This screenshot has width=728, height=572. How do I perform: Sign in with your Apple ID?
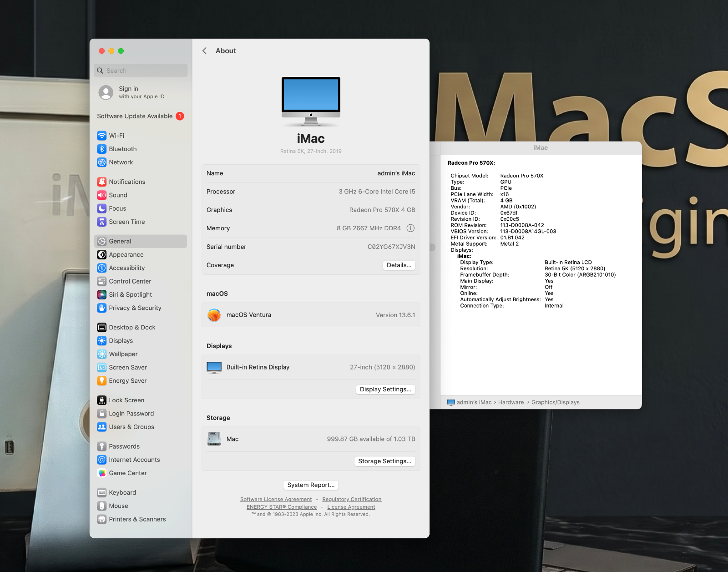pos(141,92)
